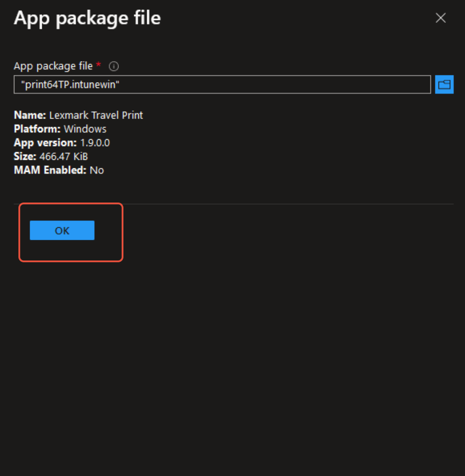Click the App package file pane title
The width and height of the screenshot is (465, 476).
point(87,18)
